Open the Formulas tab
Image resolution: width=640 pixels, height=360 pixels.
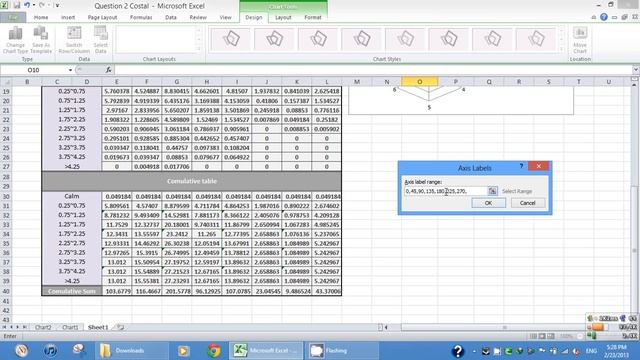(x=141, y=17)
